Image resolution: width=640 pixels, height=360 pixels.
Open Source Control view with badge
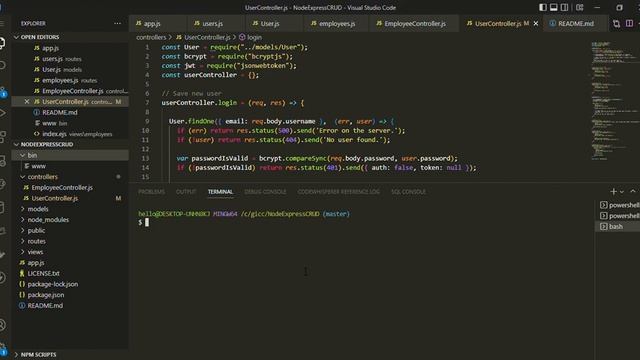tap(2, 91)
